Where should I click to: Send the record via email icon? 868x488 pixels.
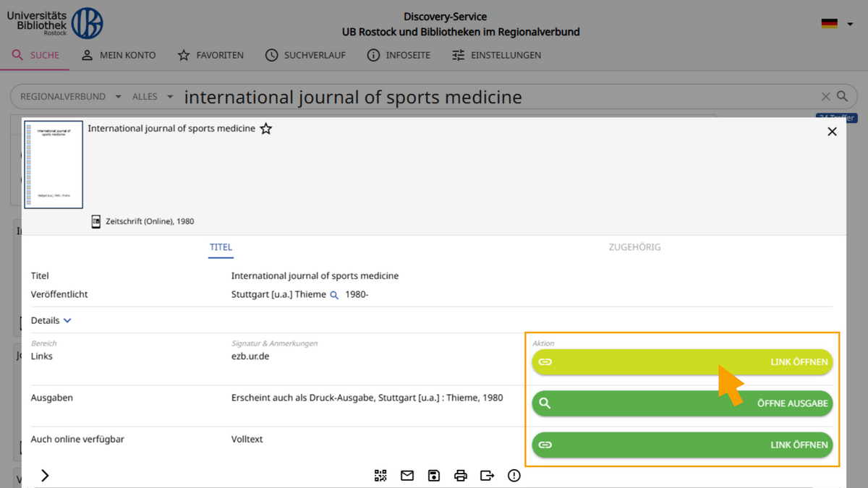click(407, 475)
